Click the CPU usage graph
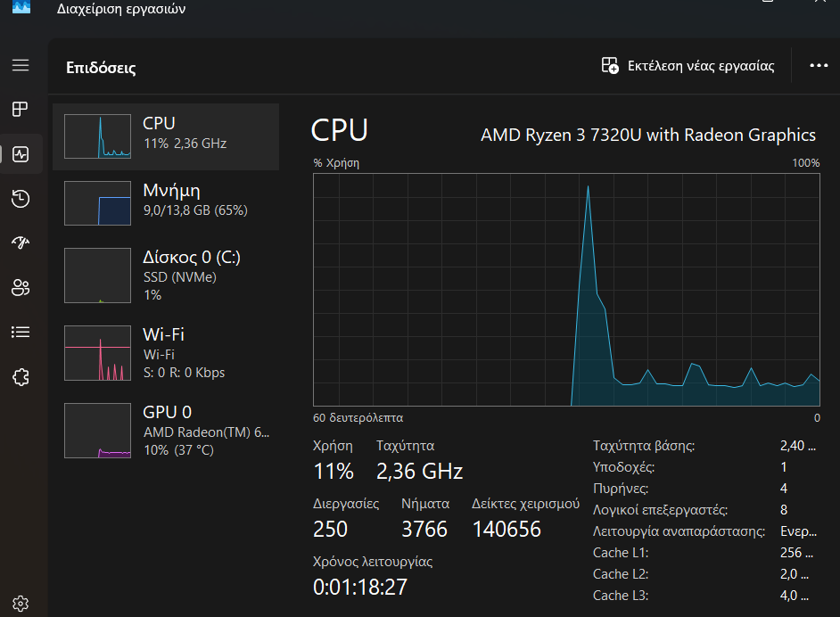 pyautogui.click(x=566, y=290)
